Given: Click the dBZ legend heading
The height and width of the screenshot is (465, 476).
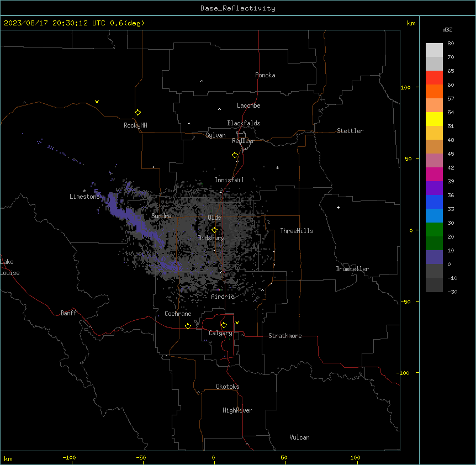Looking at the screenshot, I should [447, 29].
